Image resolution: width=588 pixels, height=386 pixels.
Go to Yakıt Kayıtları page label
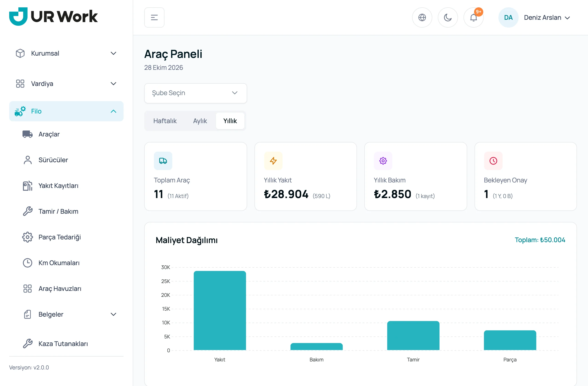58,186
